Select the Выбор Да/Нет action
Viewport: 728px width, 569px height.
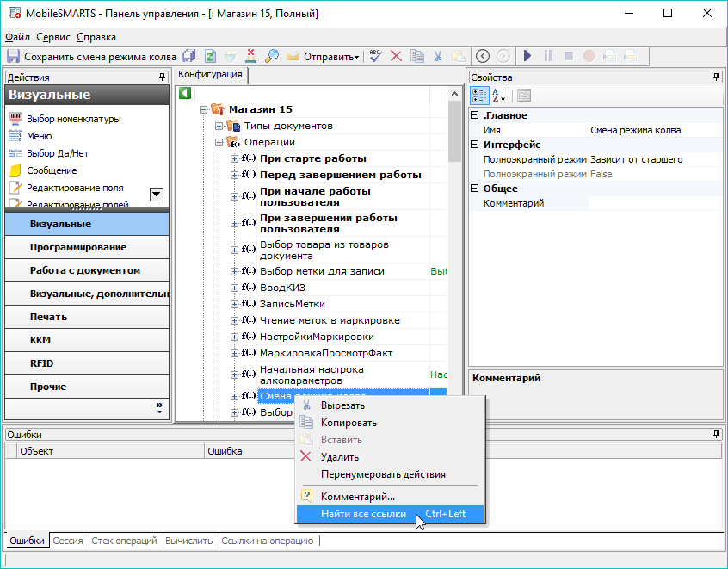point(49,153)
